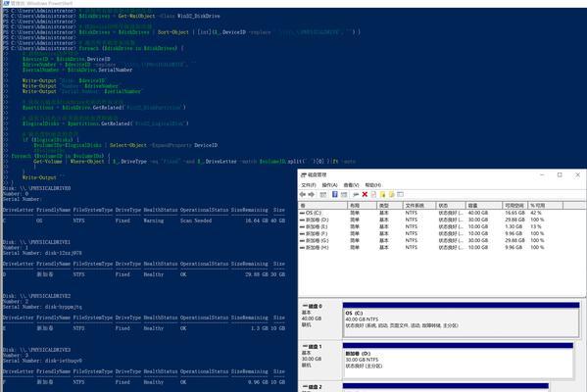Viewport: 587px width, 392px height.
Task: Sort by the 卷 column header
Action: (x=322, y=206)
